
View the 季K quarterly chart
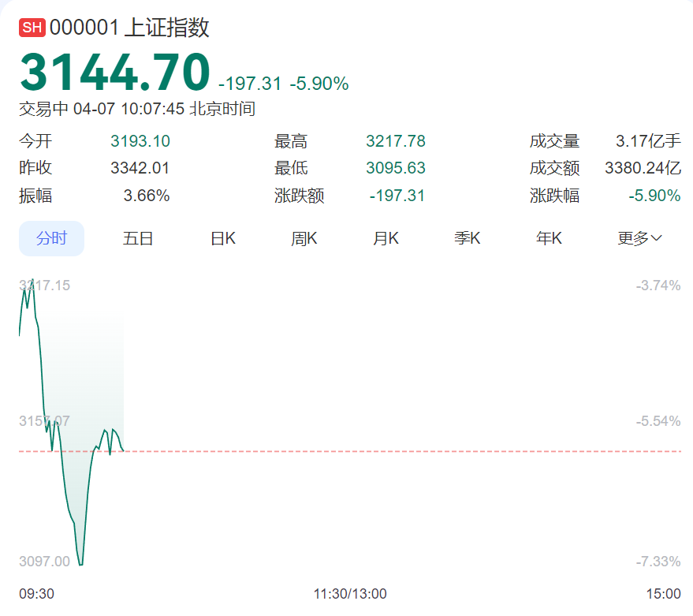[x=468, y=238]
